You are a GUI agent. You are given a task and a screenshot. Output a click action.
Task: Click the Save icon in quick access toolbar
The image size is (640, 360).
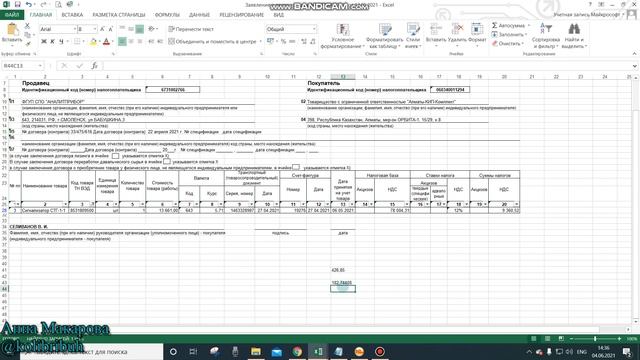pyautogui.click(x=17, y=4)
